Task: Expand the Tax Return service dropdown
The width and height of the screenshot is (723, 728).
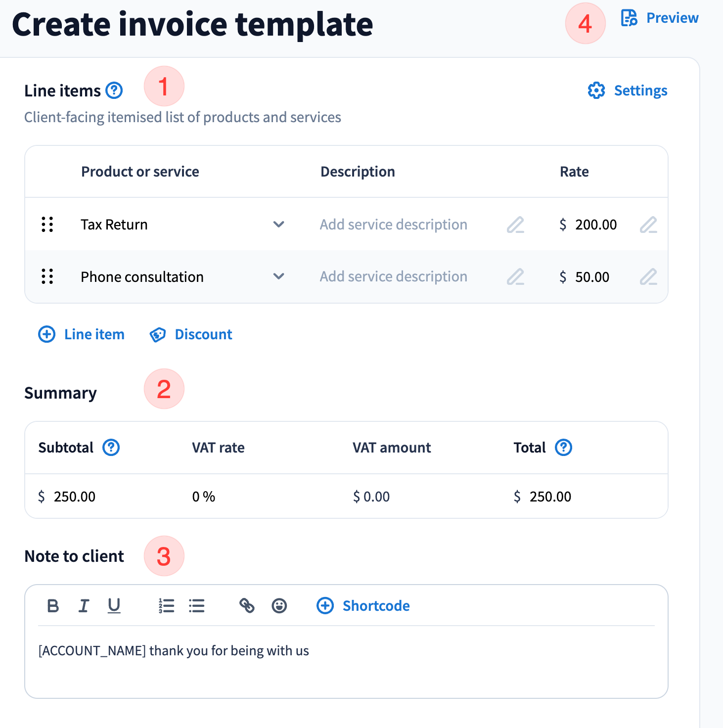Action: (x=279, y=225)
